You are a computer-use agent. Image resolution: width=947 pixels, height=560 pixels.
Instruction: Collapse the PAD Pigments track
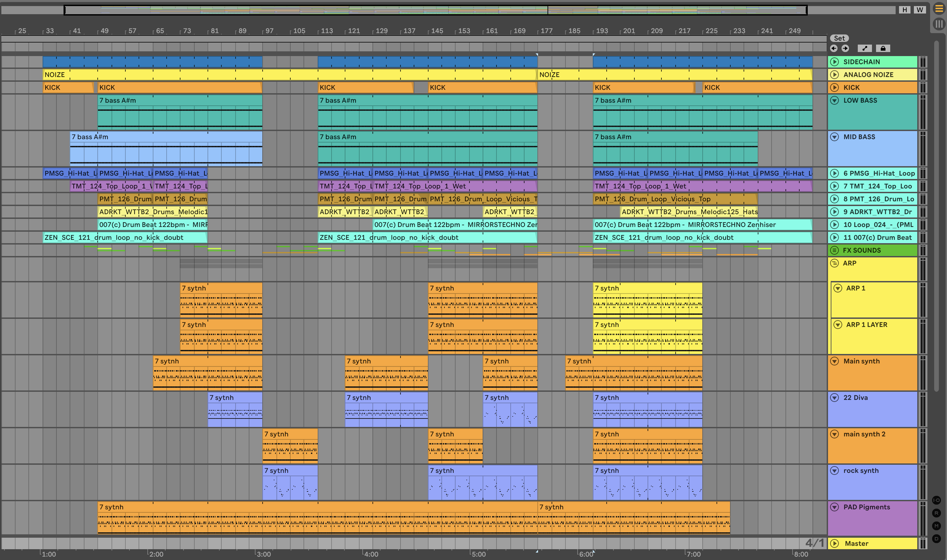[x=834, y=507]
